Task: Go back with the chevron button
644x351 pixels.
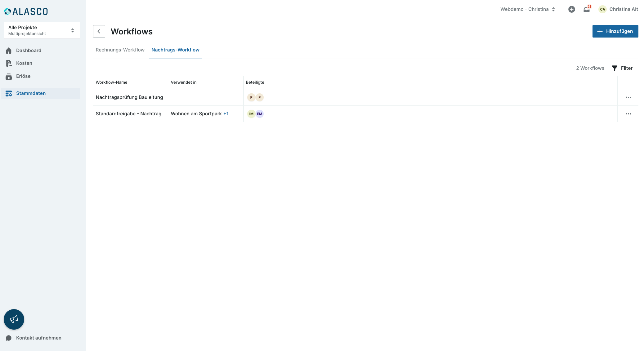Action: click(x=99, y=31)
